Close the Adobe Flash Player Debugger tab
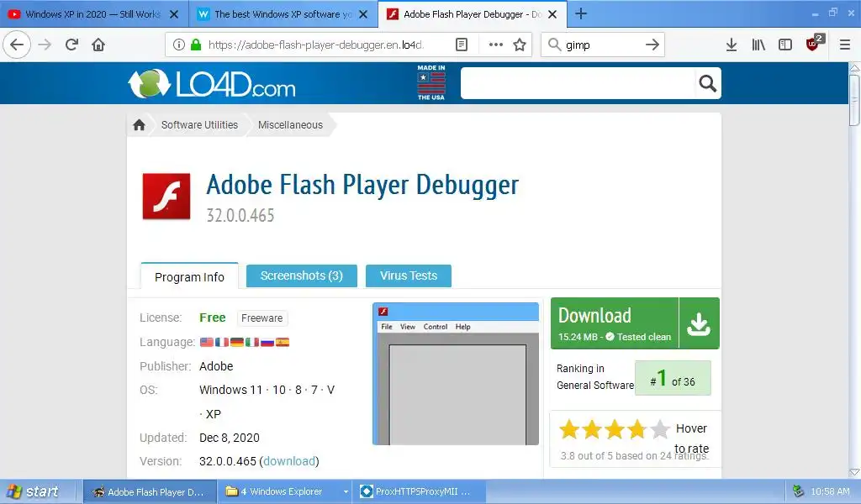The image size is (861, 504). pyautogui.click(x=552, y=14)
